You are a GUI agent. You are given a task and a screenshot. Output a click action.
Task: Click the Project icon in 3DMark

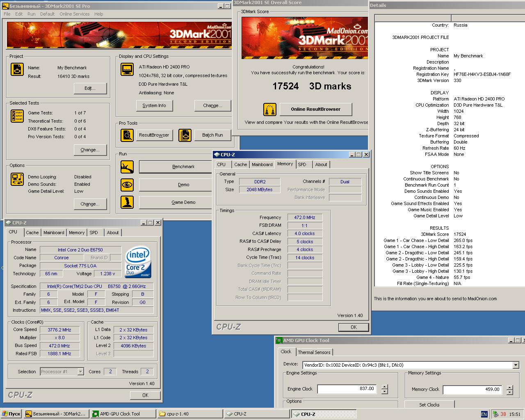point(17,69)
